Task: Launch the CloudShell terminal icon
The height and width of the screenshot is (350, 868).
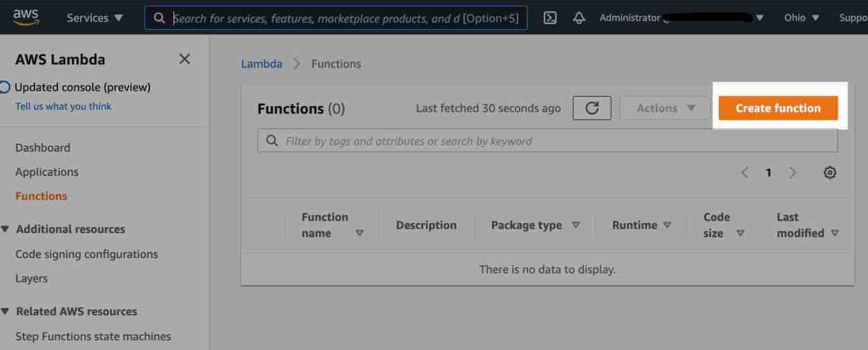Action: coord(551,18)
